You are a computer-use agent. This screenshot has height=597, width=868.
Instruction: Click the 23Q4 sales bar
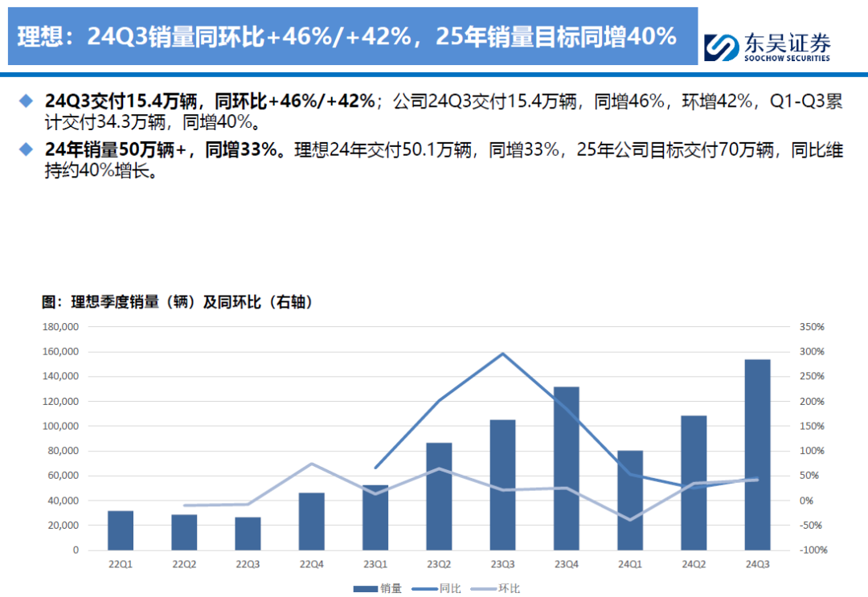pyautogui.click(x=567, y=468)
